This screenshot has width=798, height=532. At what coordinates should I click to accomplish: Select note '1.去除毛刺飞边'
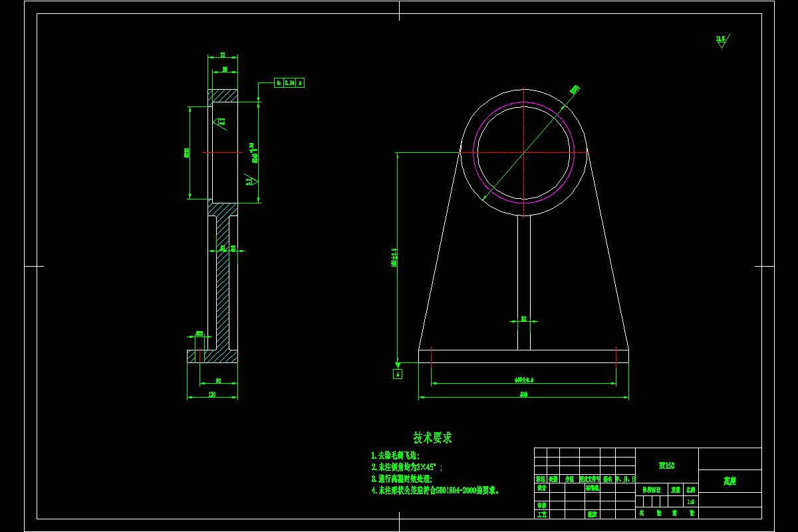coord(396,456)
